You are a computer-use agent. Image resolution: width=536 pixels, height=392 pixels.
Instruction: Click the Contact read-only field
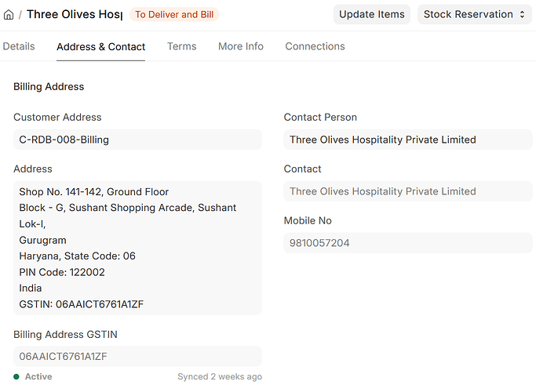[x=407, y=191]
